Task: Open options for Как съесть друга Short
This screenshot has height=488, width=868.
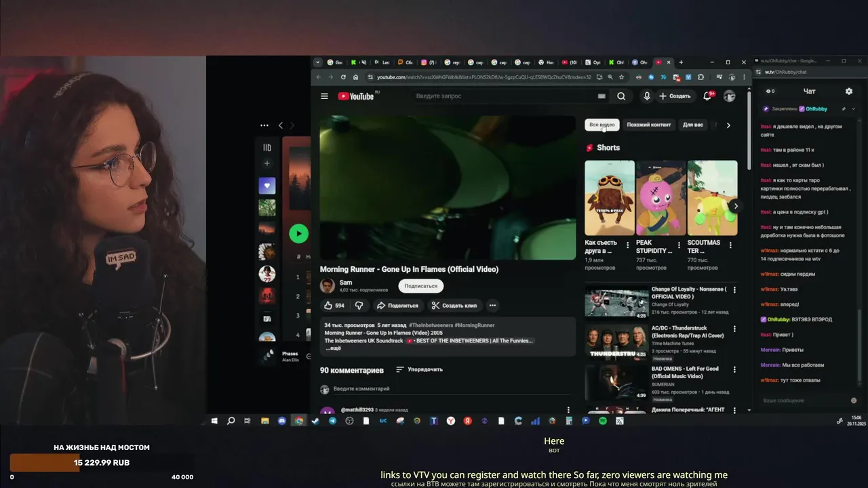Action: pyautogui.click(x=627, y=245)
